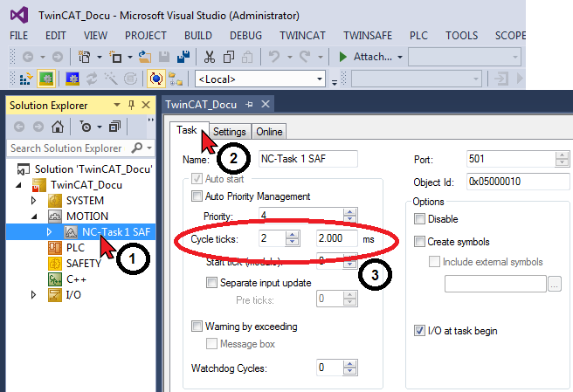
Task: Increase the Cycle ticks value
Action: [292, 235]
